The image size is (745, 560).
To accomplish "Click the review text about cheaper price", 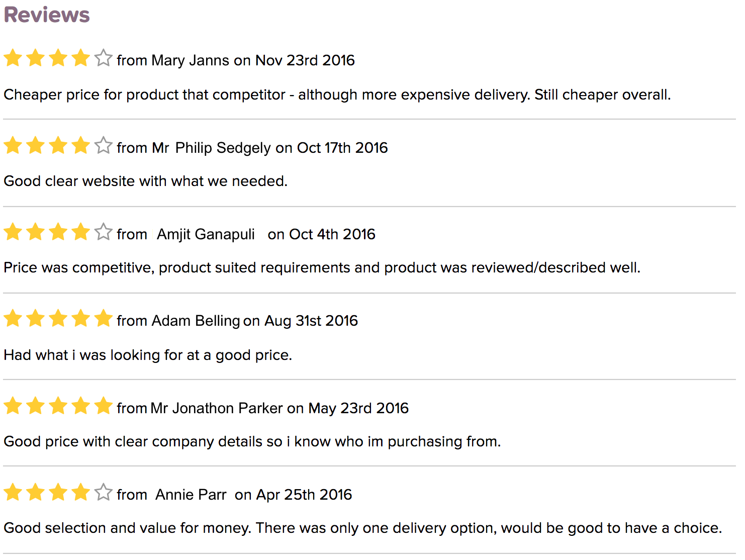I will click(x=337, y=95).
